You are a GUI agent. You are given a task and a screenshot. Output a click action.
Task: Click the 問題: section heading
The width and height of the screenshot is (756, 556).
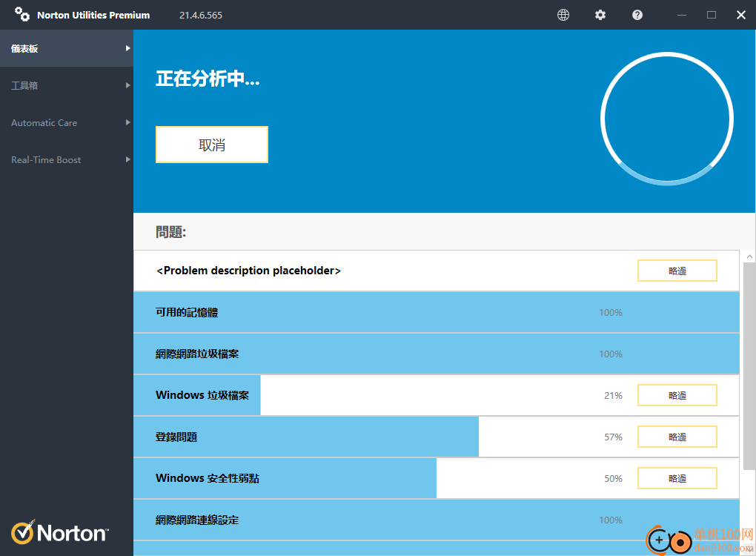pyautogui.click(x=170, y=232)
